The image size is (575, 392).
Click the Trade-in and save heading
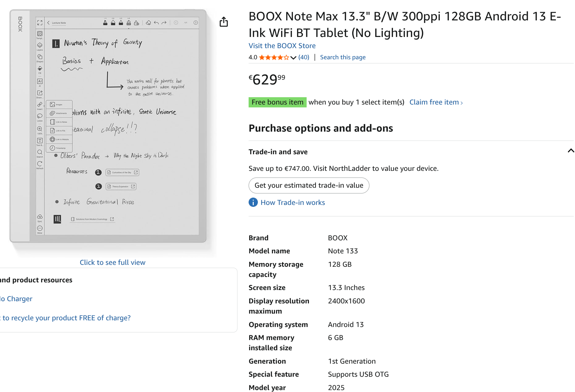pyautogui.click(x=278, y=152)
